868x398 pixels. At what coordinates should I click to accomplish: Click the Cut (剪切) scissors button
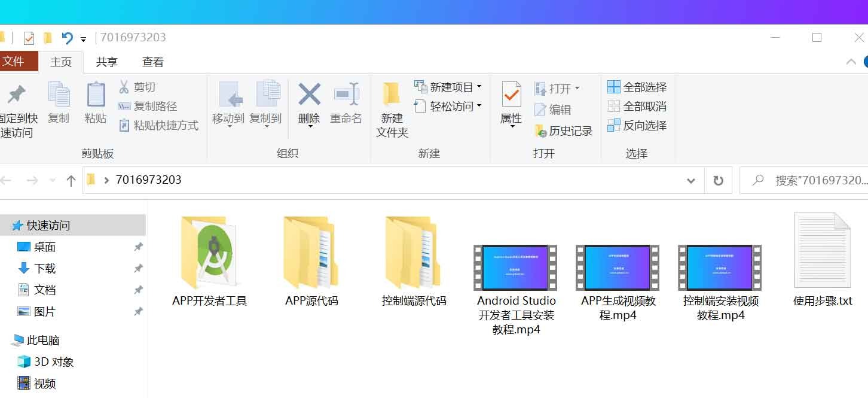coord(137,87)
